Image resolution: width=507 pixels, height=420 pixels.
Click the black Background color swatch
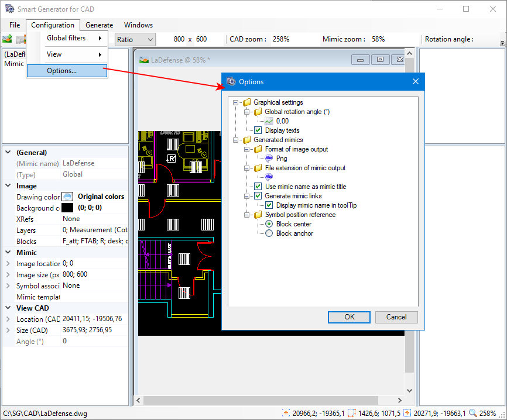coord(67,208)
